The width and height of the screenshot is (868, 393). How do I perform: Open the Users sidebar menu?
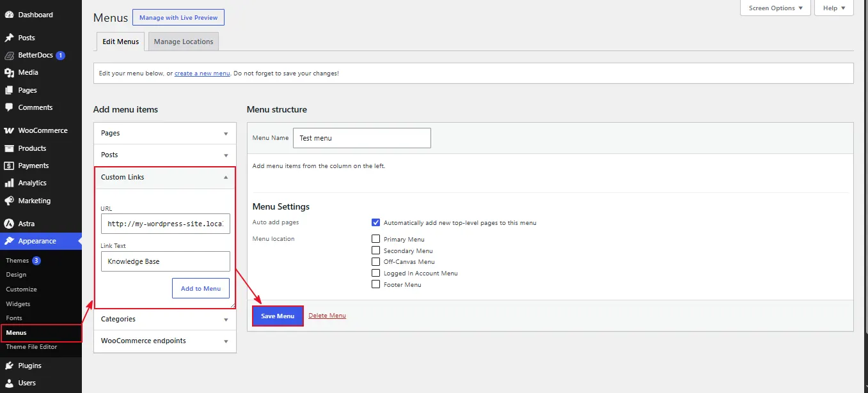tap(41, 383)
